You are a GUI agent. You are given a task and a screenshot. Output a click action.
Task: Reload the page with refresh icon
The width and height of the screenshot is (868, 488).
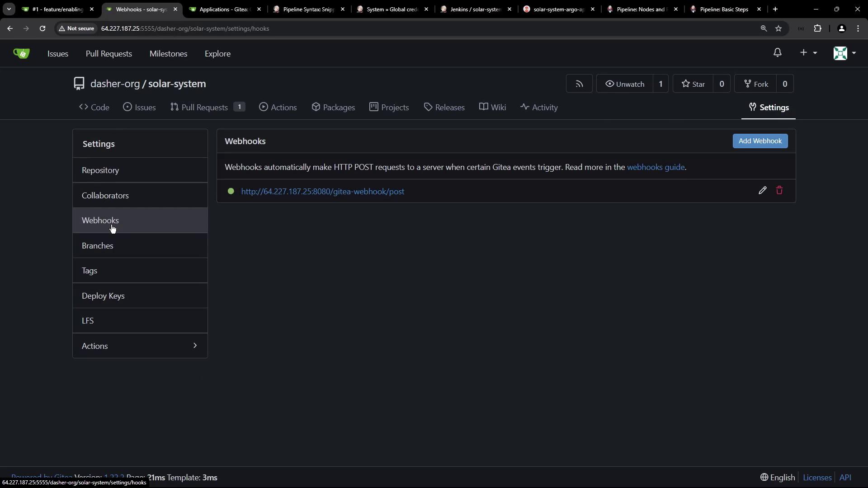click(42, 28)
